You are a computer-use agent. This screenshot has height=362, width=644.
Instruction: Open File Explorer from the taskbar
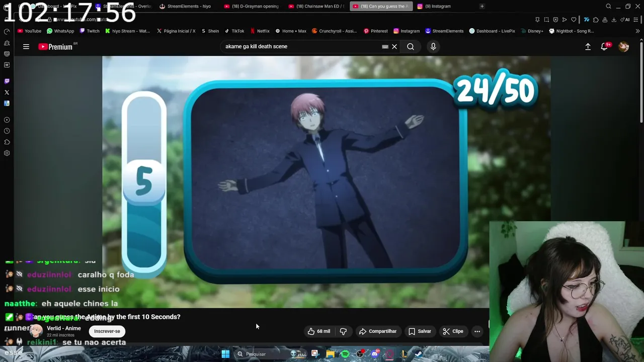(x=330, y=354)
